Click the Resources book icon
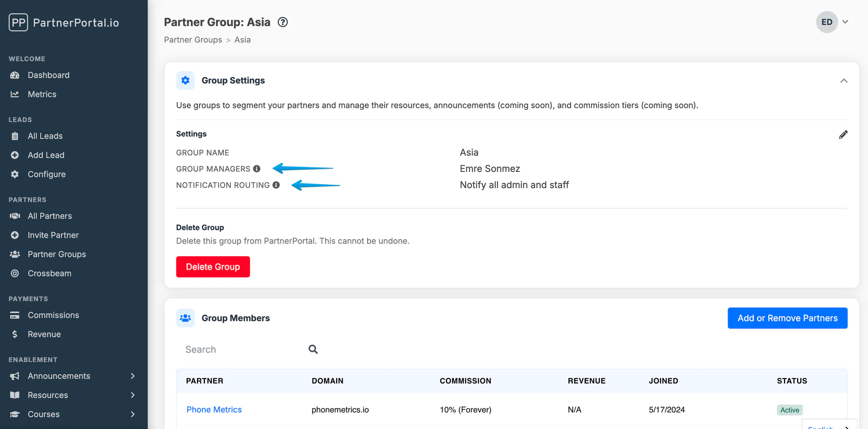 (15, 395)
